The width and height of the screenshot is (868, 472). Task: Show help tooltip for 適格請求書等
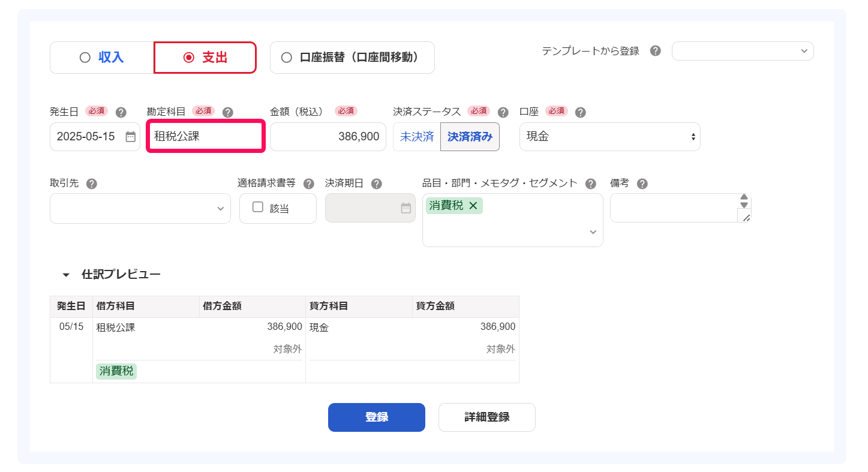pyautogui.click(x=308, y=184)
